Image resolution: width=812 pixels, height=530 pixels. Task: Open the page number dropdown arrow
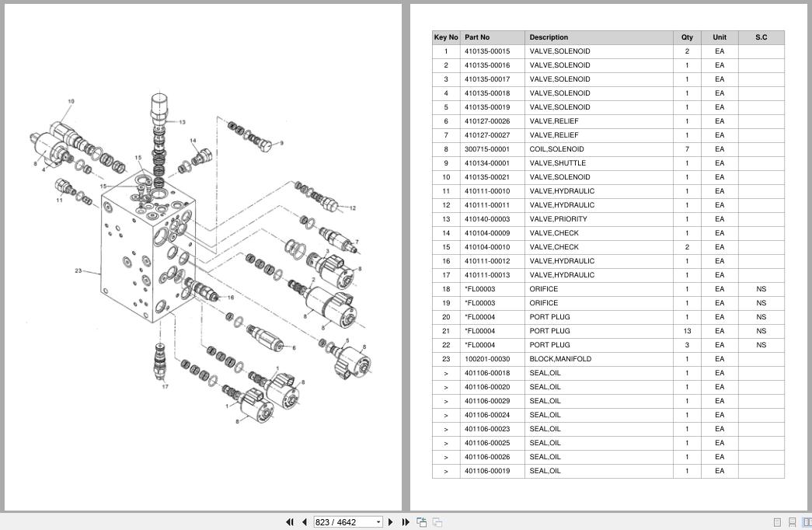point(378,522)
